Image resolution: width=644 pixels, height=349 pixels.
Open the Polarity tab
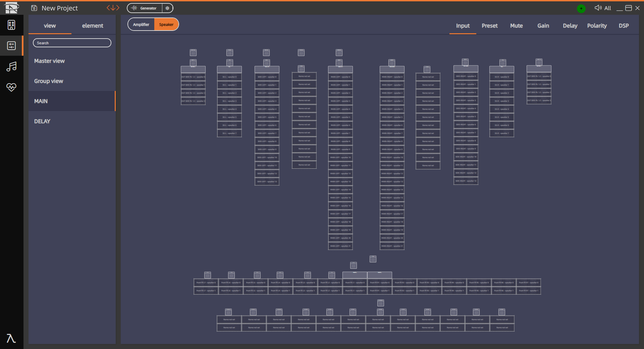coord(597,26)
